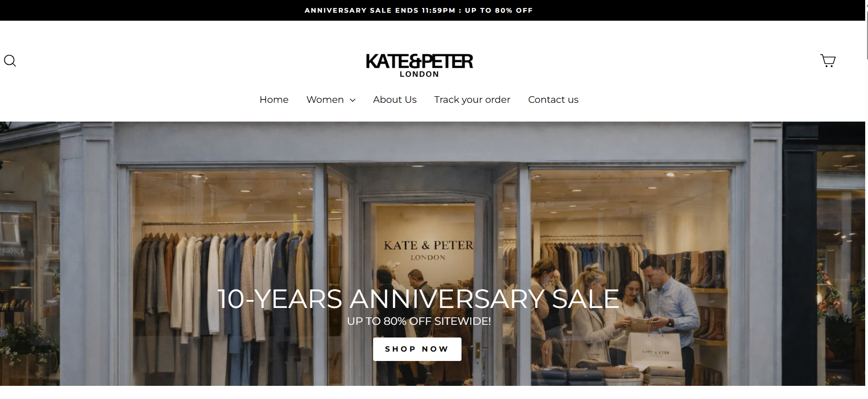
Task: Open the Women menu item
Action: pos(325,100)
